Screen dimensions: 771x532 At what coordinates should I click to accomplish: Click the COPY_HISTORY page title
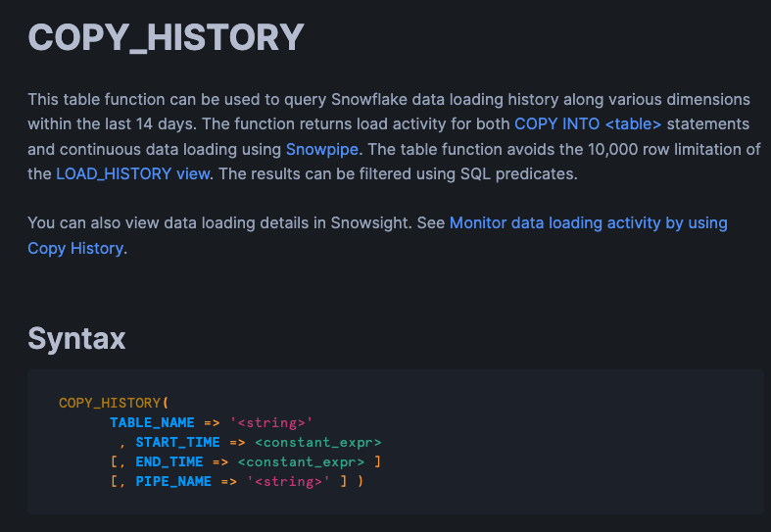167,37
